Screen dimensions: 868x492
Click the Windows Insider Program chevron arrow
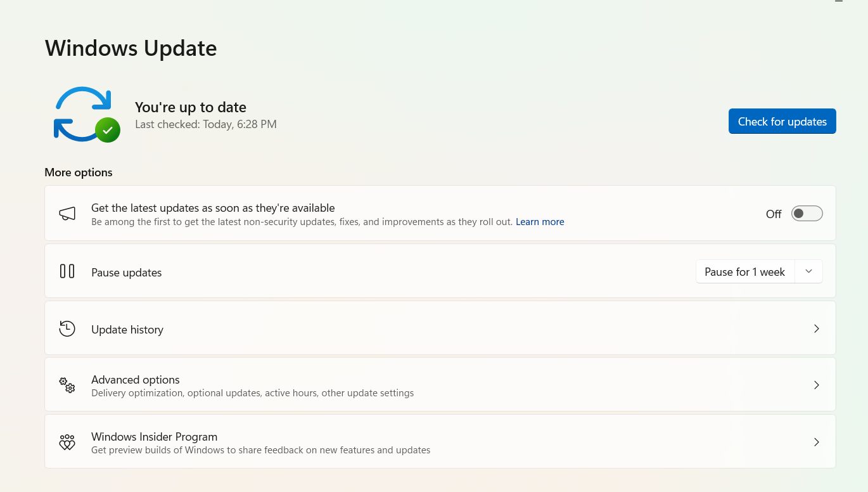coord(816,442)
